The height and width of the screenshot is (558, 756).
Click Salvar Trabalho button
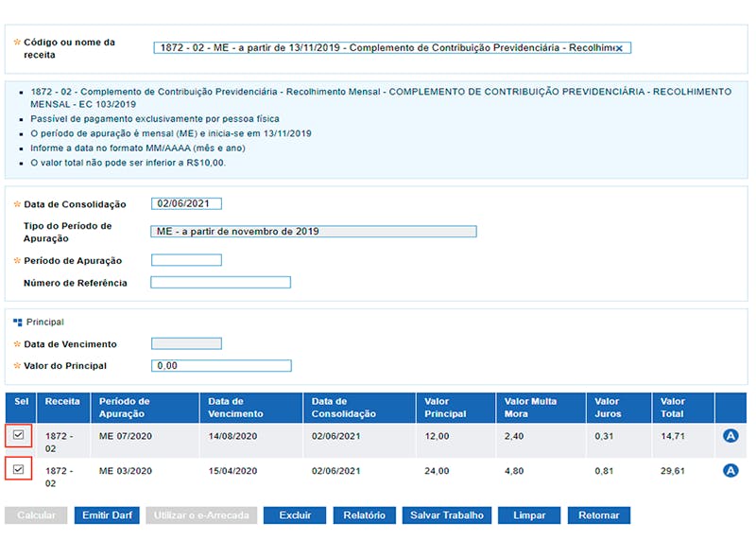[446, 515]
